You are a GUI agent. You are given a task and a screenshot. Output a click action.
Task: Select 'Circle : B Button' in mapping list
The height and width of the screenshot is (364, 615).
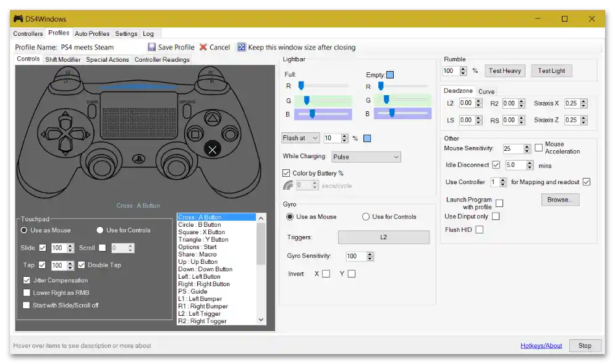216,225
